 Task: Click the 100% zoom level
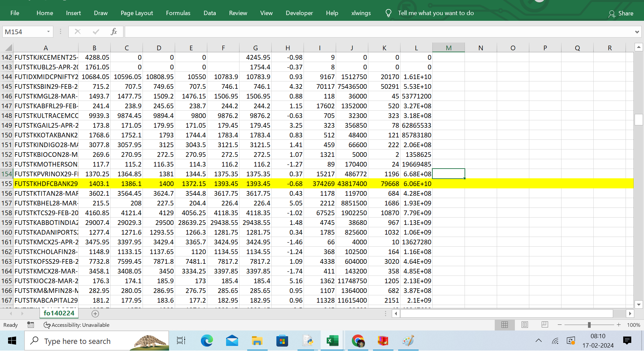(x=633, y=325)
